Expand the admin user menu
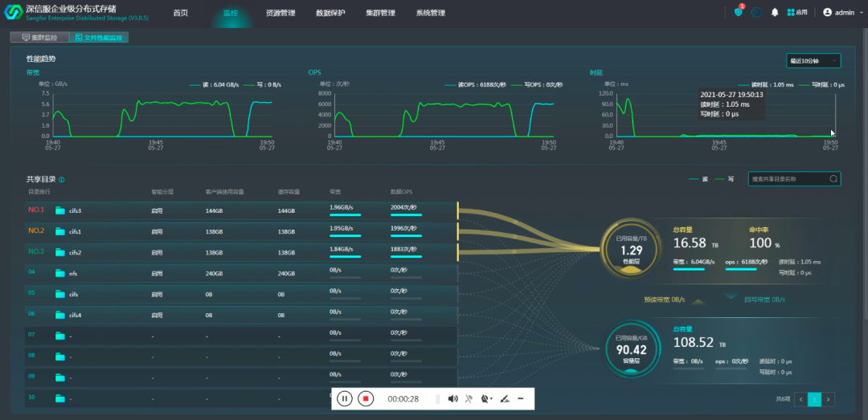Viewport: 868px width, 420px height. coord(843,13)
